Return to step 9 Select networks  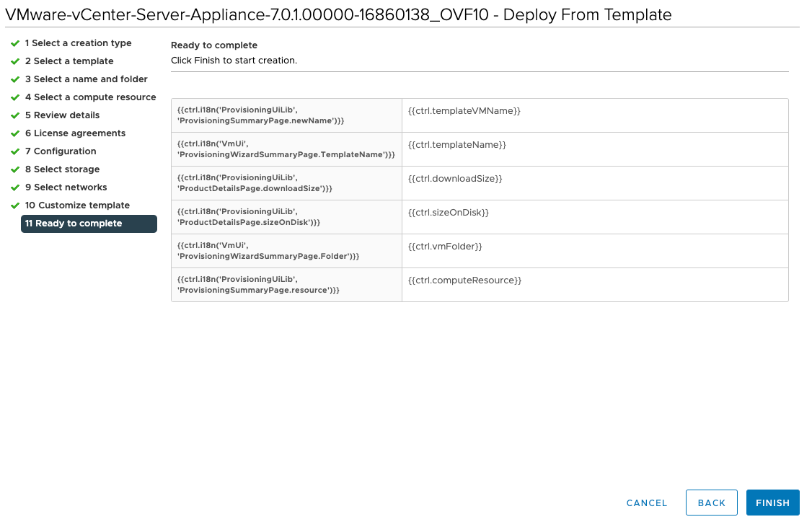[66, 187]
